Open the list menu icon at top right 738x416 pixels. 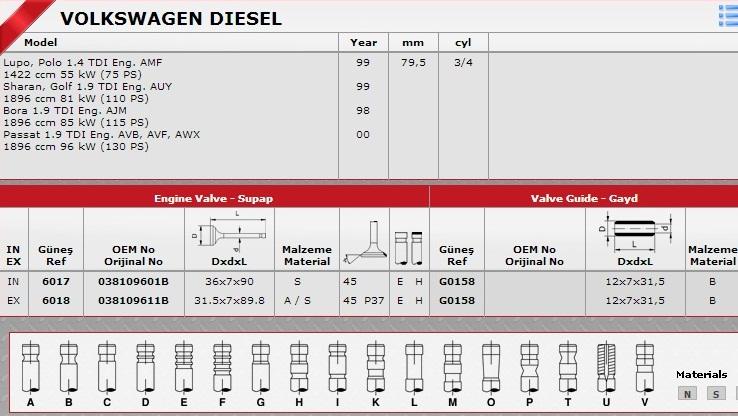click(x=729, y=16)
